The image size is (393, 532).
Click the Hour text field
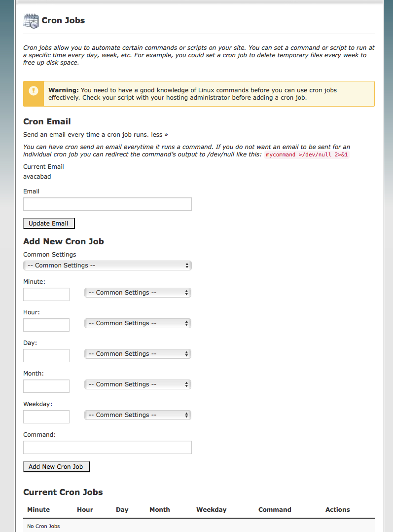pos(46,325)
